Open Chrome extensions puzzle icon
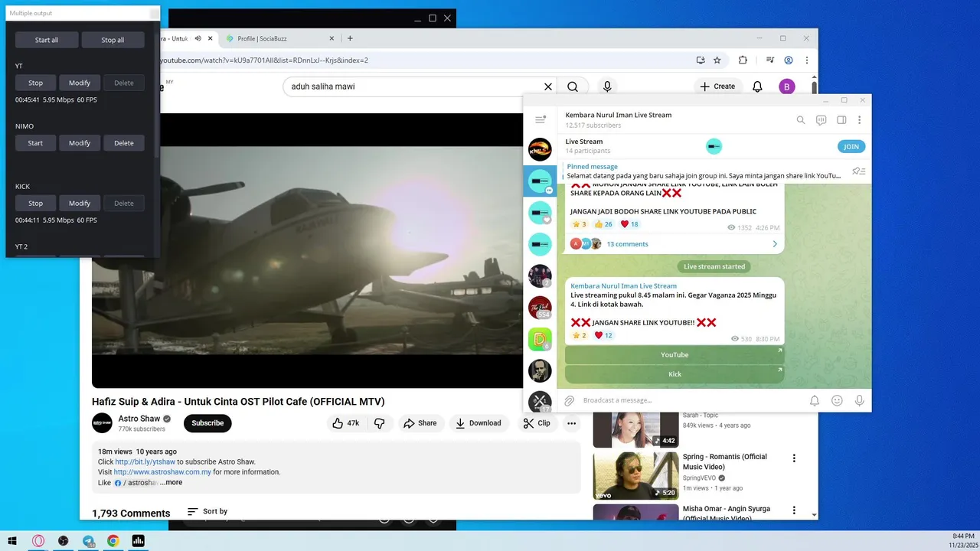 tap(743, 60)
